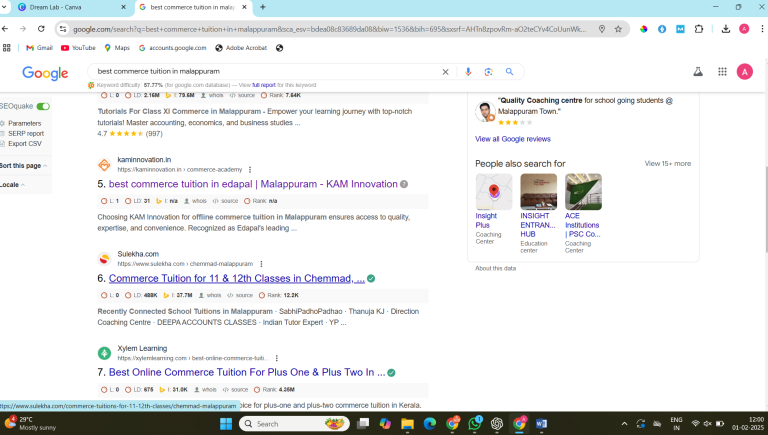
Task: Run the search with the magnifier icon
Action: click(509, 72)
